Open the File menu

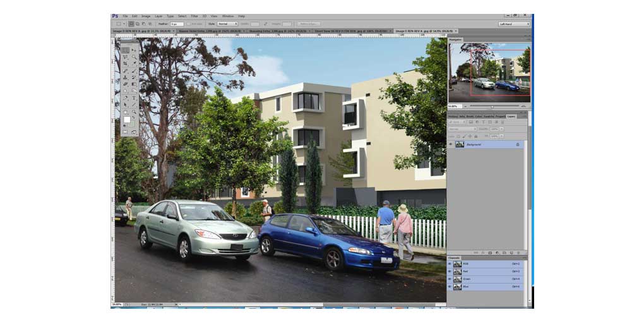coord(125,16)
